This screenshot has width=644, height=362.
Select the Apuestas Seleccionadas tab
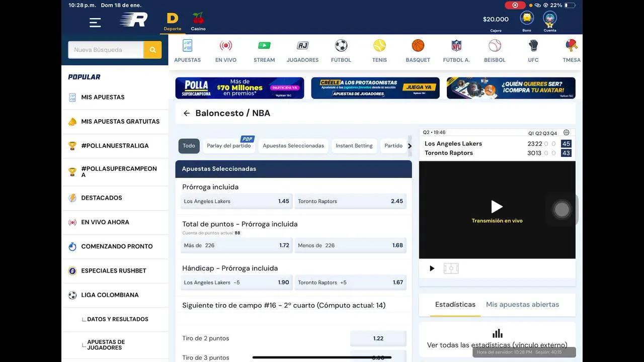pyautogui.click(x=293, y=146)
